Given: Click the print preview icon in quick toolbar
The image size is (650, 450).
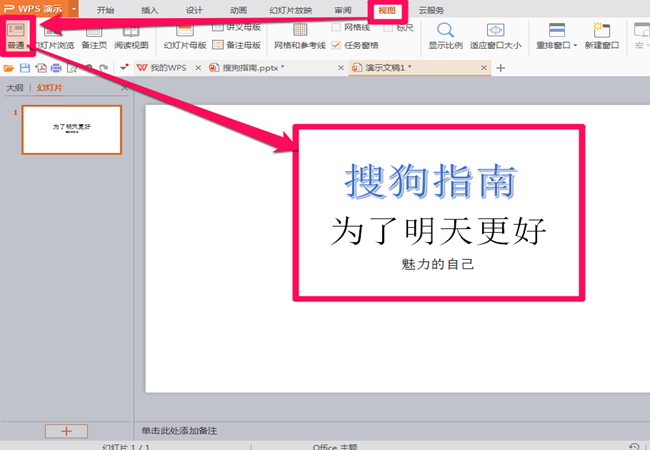Looking at the screenshot, I should point(72,68).
